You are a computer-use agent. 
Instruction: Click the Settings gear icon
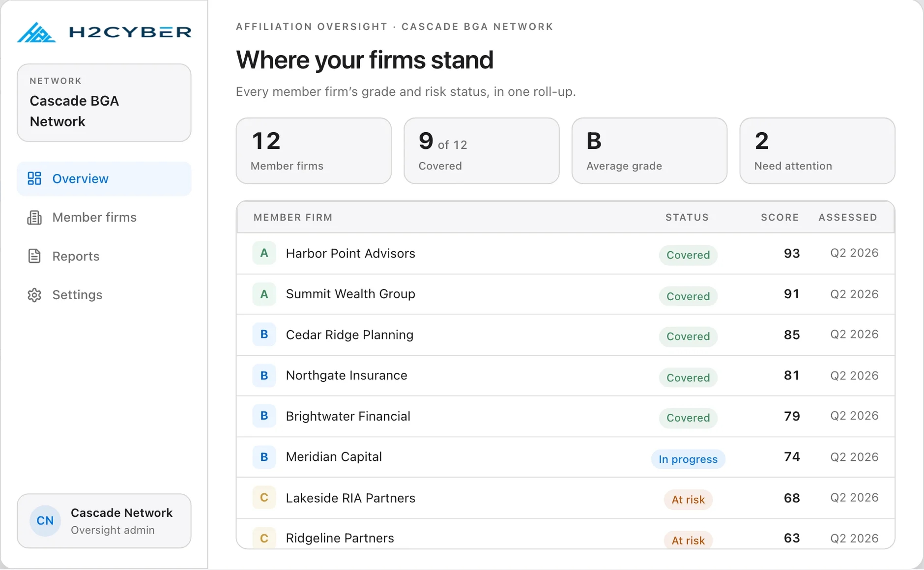(x=34, y=295)
